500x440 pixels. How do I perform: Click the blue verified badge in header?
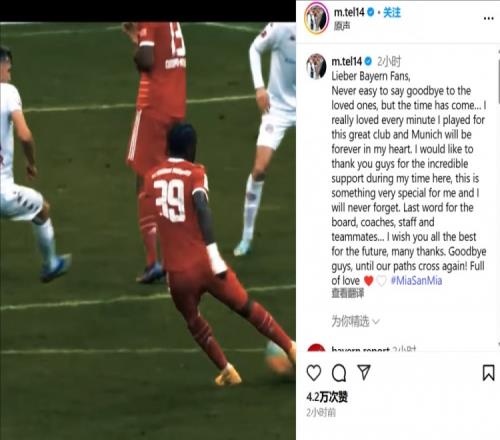coord(371,13)
